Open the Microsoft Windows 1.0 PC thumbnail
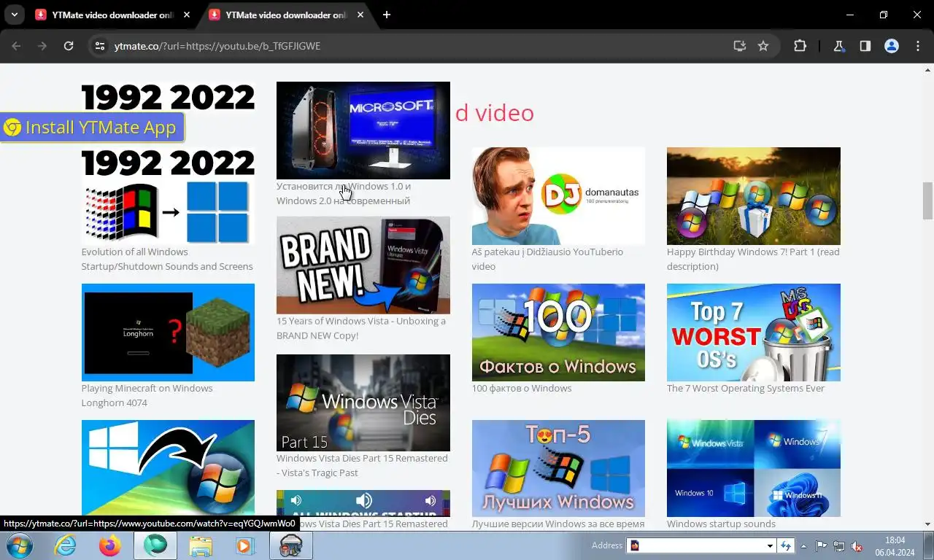Viewport: 934px width, 560px height. [363, 130]
